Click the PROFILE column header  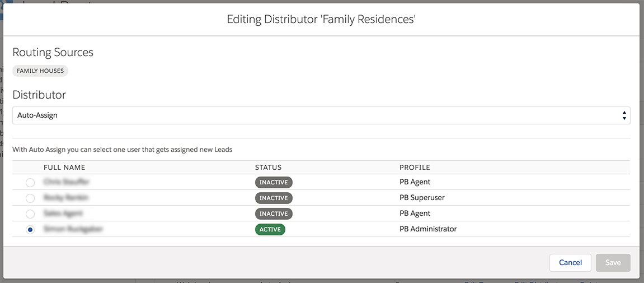point(415,168)
